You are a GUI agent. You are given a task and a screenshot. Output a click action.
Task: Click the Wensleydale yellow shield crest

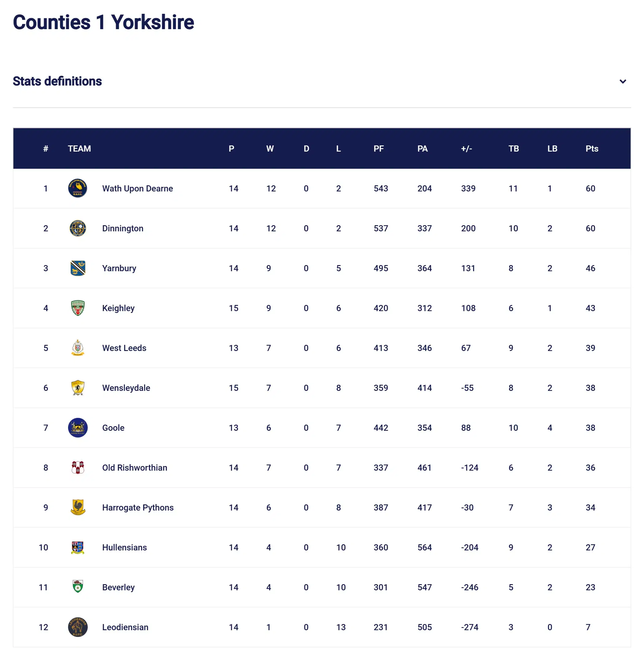(78, 387)
